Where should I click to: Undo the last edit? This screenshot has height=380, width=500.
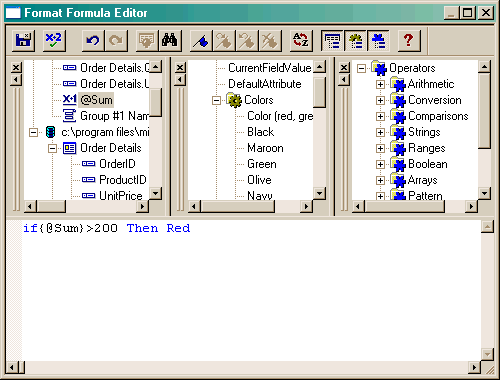point(93,40)
